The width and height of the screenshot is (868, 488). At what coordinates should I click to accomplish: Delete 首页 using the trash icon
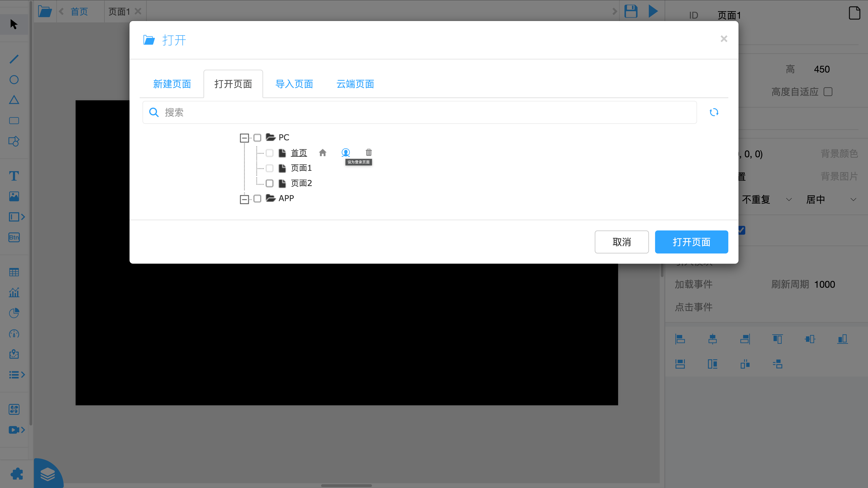point(369,152)
